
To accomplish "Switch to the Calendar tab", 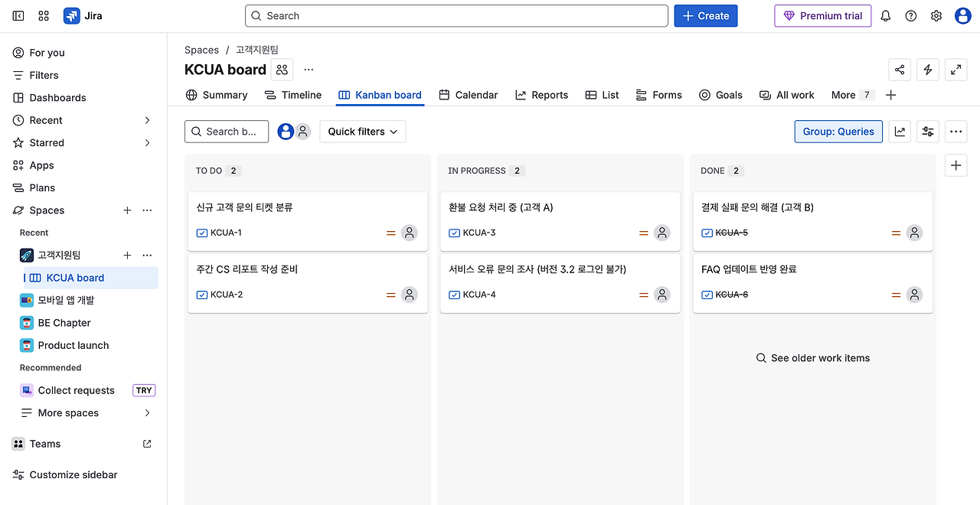I will tap(469, 95).
